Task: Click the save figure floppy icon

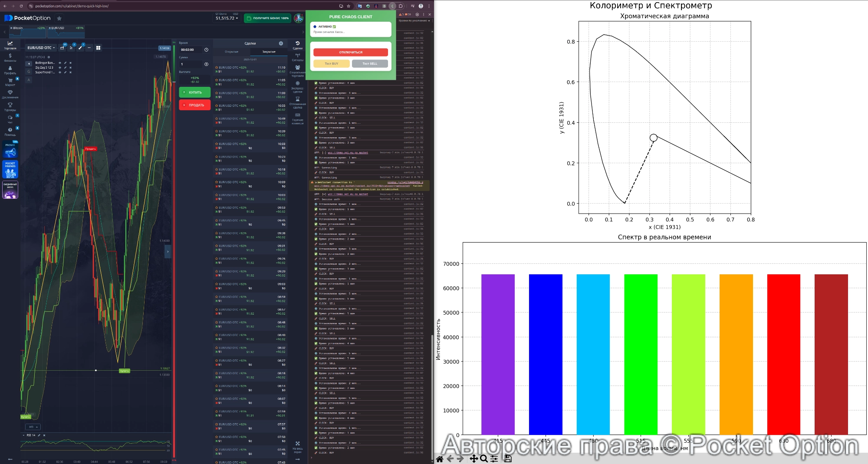Action: click(x=508, y=459)
